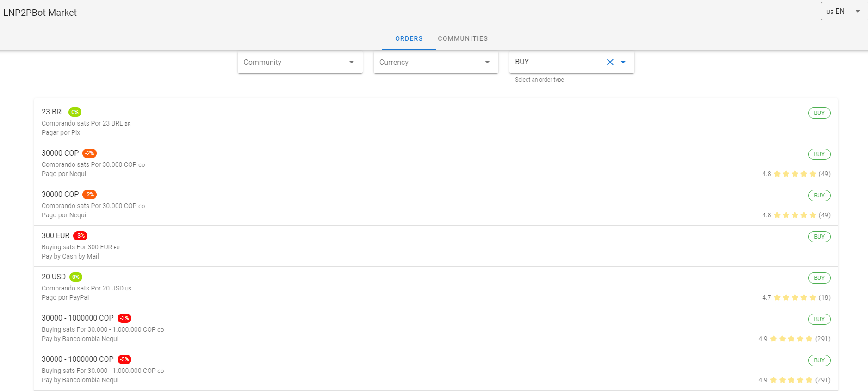
Task: Click the LNP2PBot Market title
Action: [x=40, y=13]
